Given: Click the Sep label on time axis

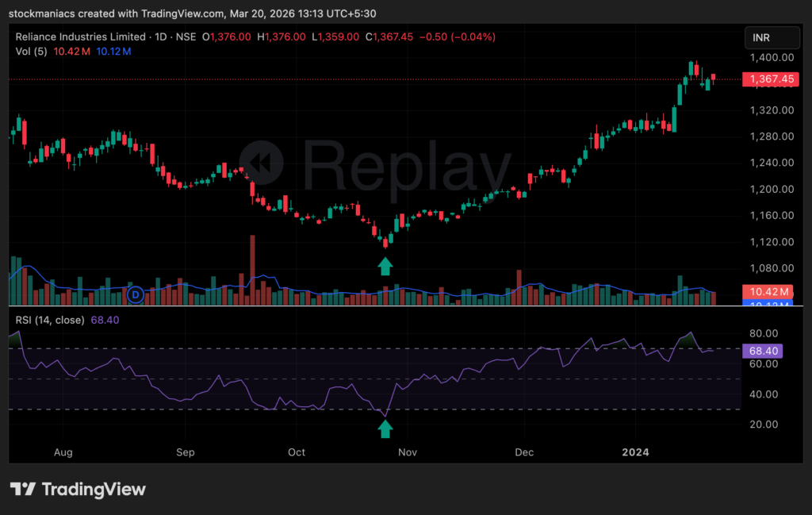Looking at the screenshot, I should (186, 452).
